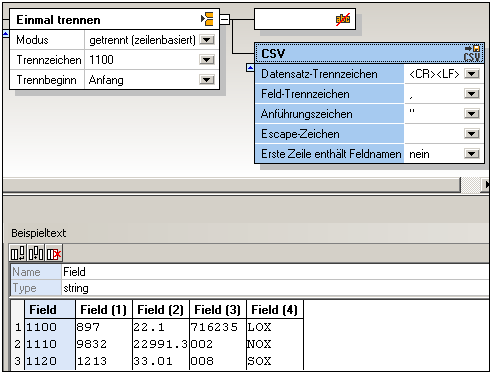Image resolution: width=492 pixels, height=374 pixels.
Task: Collapse Einmal trennen properties via blue triangle
Action: [x=6, y=34]
